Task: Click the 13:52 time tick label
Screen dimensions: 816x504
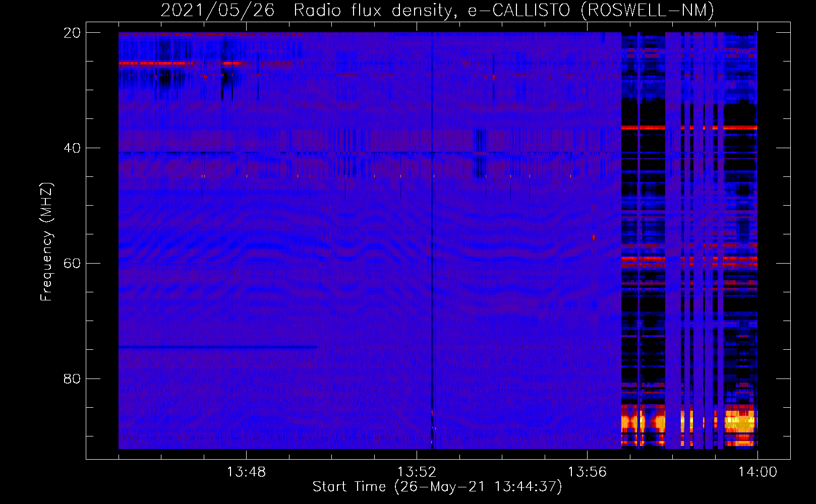Action: point(417,472)
